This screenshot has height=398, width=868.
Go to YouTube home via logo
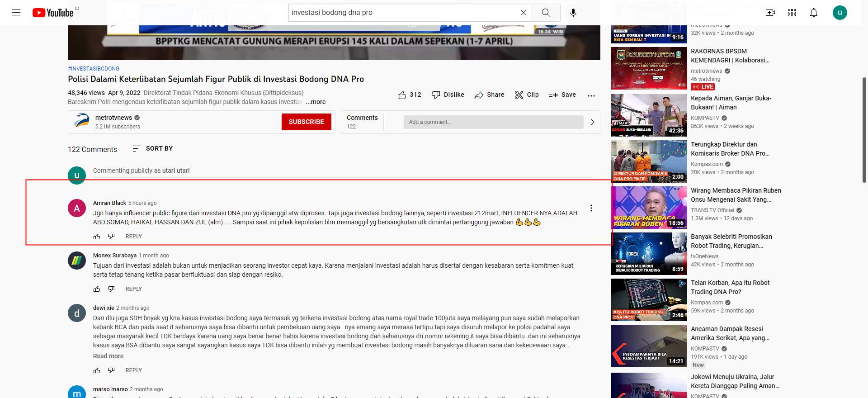click(53, 13)
